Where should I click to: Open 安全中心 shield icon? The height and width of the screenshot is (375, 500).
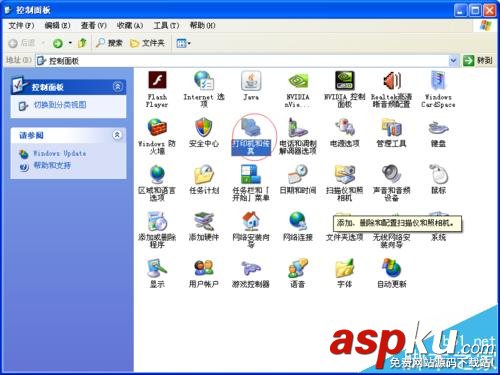click(204, 128)
